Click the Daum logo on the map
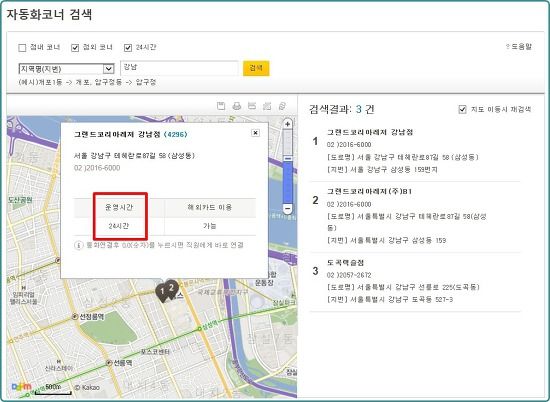Viewport: 550px width, 402px height. pyautogui.click(x=21, y=387)
